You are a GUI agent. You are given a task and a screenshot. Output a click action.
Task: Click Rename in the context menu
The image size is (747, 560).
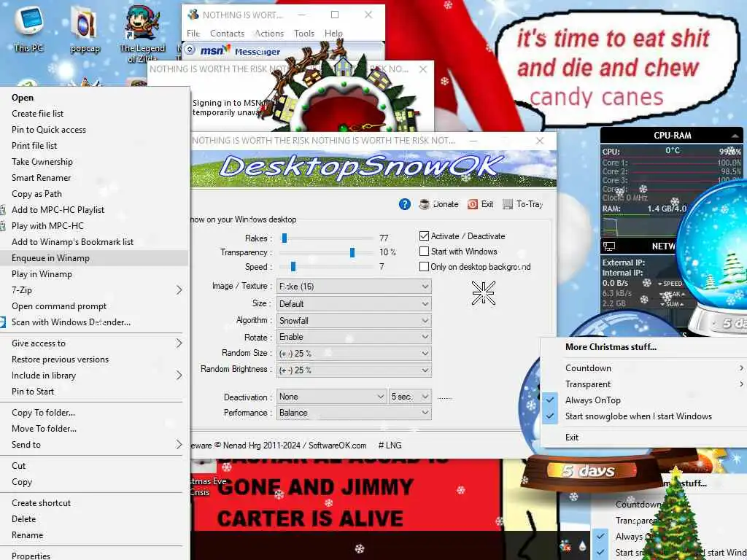(x=94, y=535)
